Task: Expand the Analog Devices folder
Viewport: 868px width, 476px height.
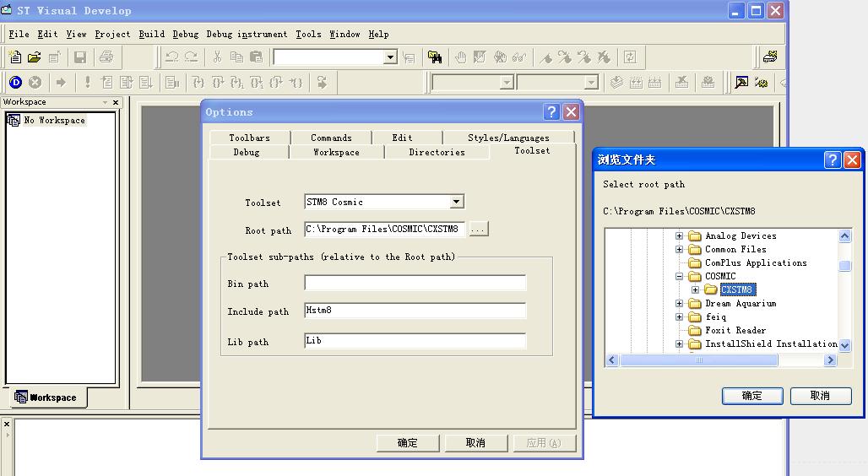Action: 679,235
